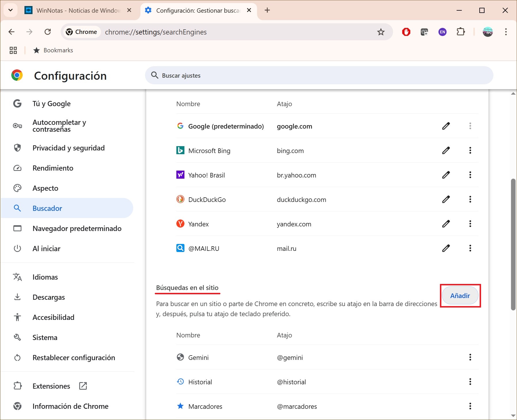Click the address bar URL
The image size is (517, 420).
click(x=156, y=32)
